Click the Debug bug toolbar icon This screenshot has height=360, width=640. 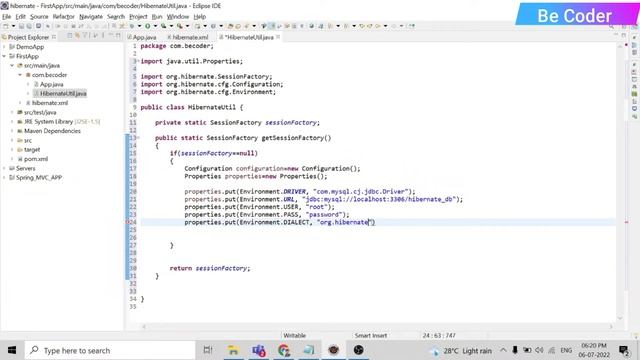coord(132,26)
